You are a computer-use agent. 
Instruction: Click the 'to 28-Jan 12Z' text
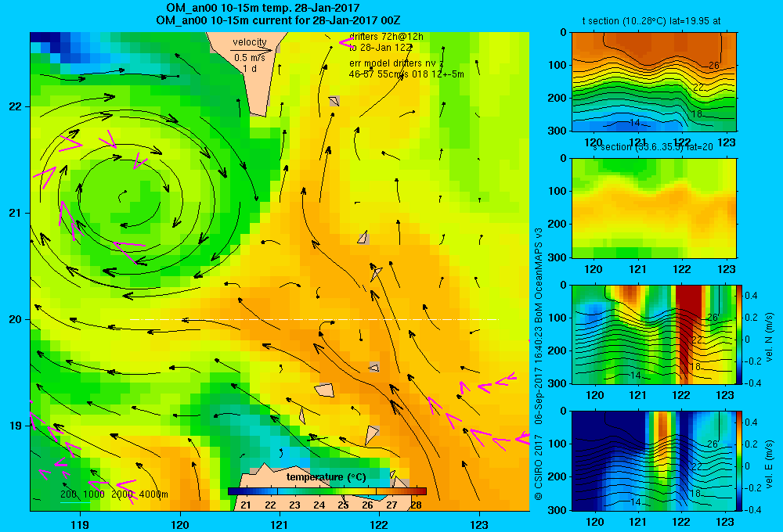pyautogui.click(x=381, y=48)
